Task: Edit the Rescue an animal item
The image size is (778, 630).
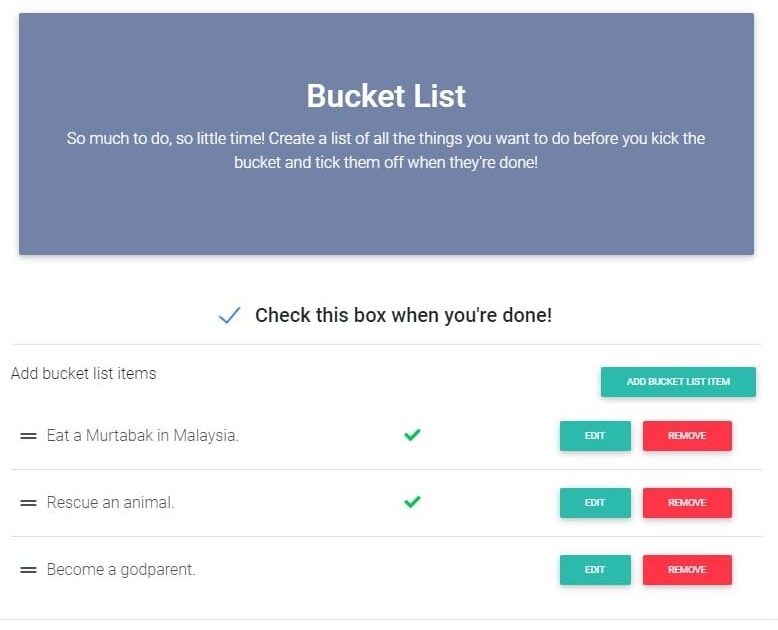Action: click(x=595, y=503)
